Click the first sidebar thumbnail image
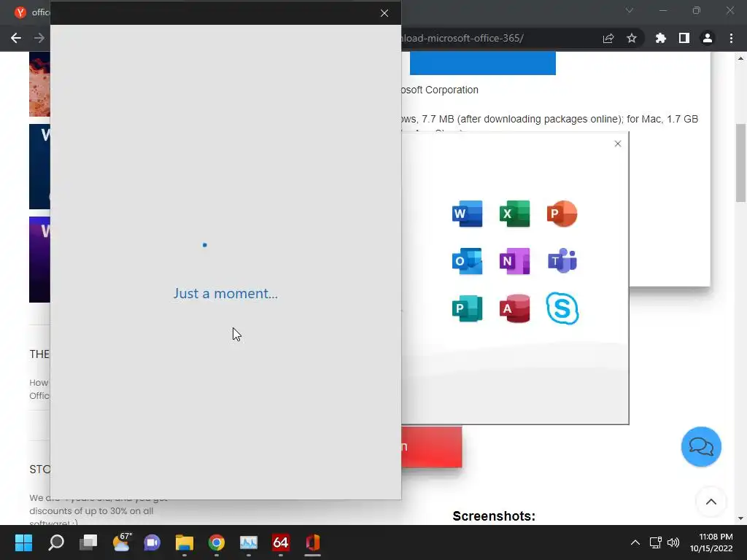Viewport: 747px width, 560px height. [39, 85]
